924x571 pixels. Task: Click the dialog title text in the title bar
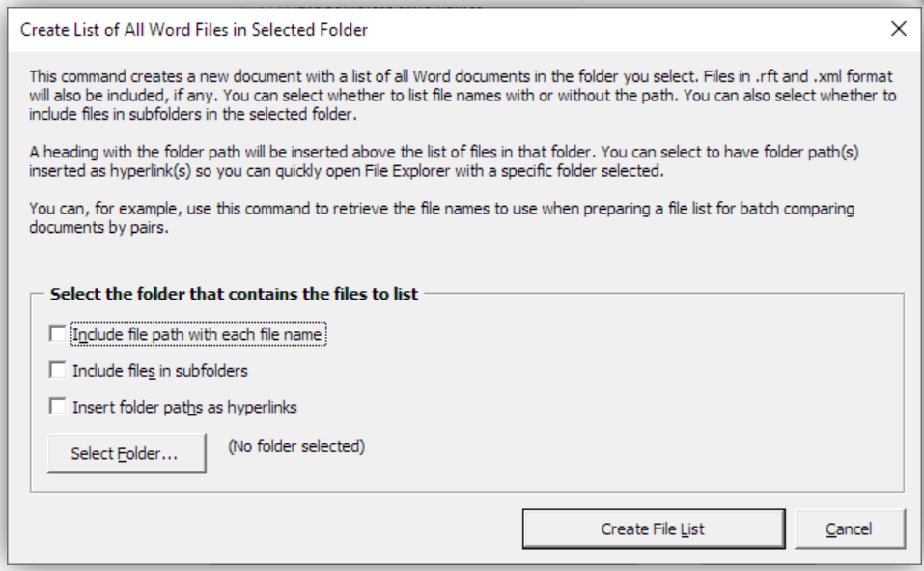coord(194,30)
